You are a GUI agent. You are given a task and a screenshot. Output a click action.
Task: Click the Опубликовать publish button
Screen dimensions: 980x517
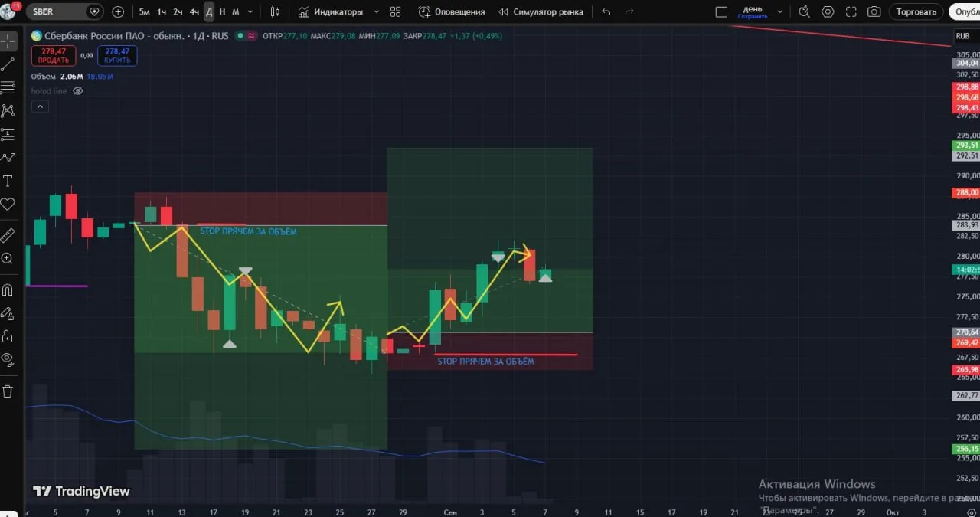[x=964, y=11]
